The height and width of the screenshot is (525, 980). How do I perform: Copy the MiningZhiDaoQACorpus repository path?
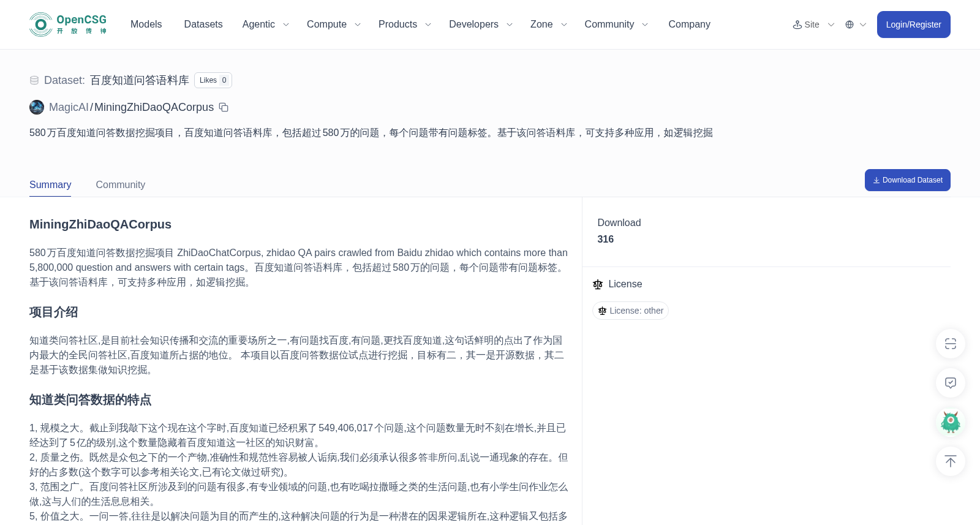pos(224,107)
